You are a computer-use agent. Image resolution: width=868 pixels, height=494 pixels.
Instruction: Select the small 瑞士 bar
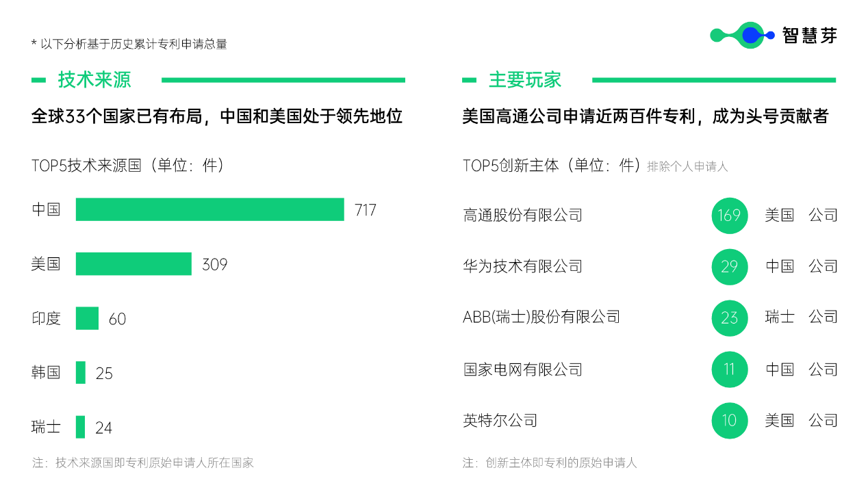pyautogui.click(x=81, y=427)
